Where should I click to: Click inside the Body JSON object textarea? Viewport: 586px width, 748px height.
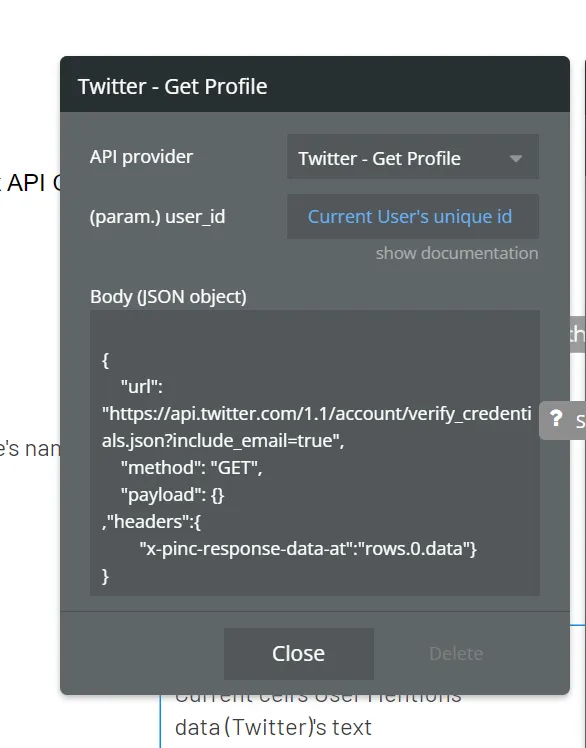(x=314, y=453)
